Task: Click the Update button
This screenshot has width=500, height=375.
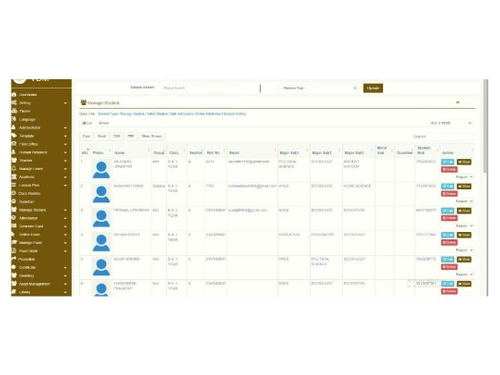Action: pyautogui.click(x=373, y=88)
